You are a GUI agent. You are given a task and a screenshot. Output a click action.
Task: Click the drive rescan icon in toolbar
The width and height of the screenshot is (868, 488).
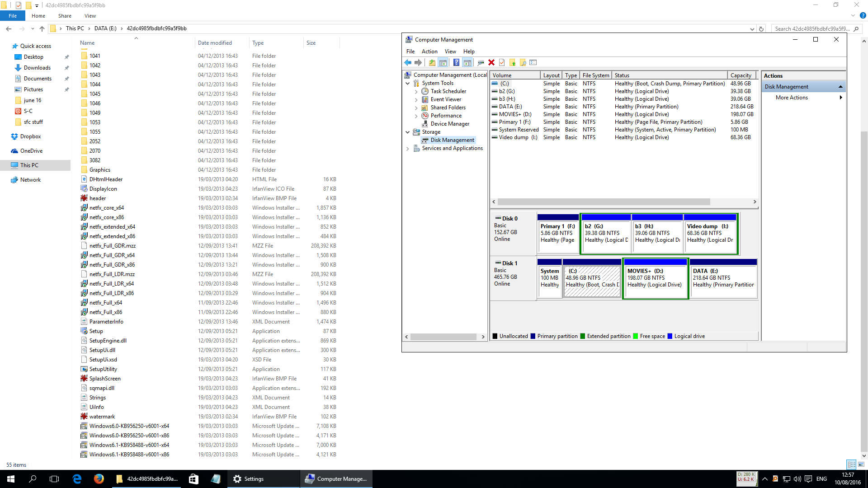pos(481,62)
